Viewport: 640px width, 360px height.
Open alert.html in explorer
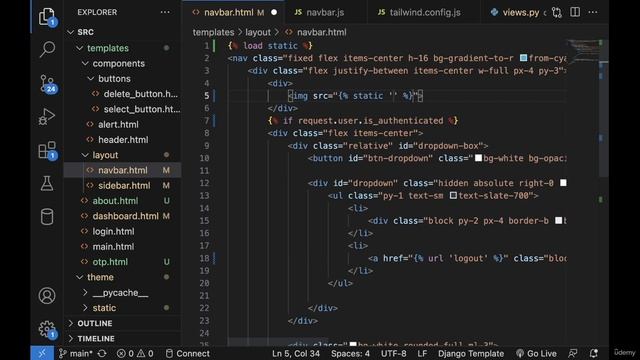[x=122, y=124]
